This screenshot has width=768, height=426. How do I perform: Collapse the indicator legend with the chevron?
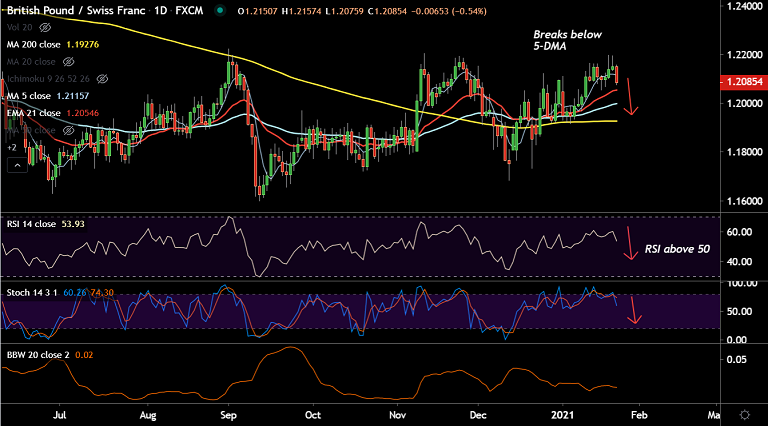[x=17, y=166]
